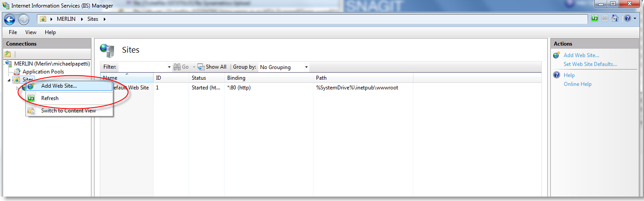Sort list by ID column header
The width and height of the screenshot is (644, 201).
click(x=171, y=78)
